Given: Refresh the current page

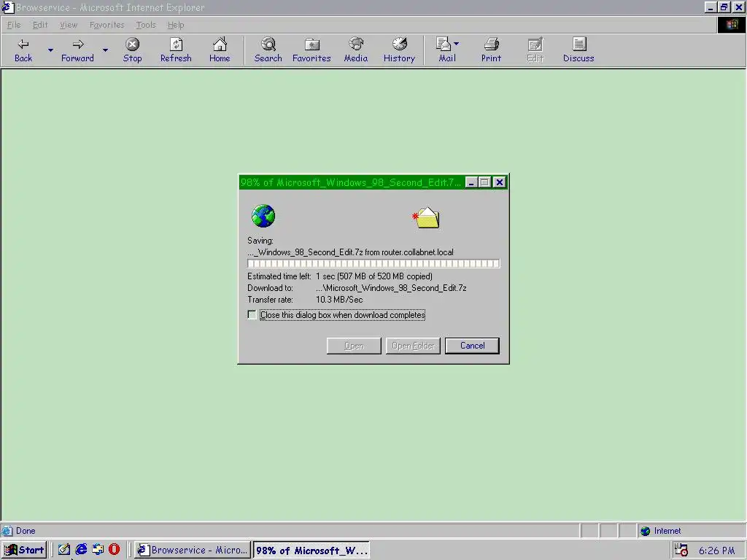Looking at the screenshot, I should pos(176,50).
